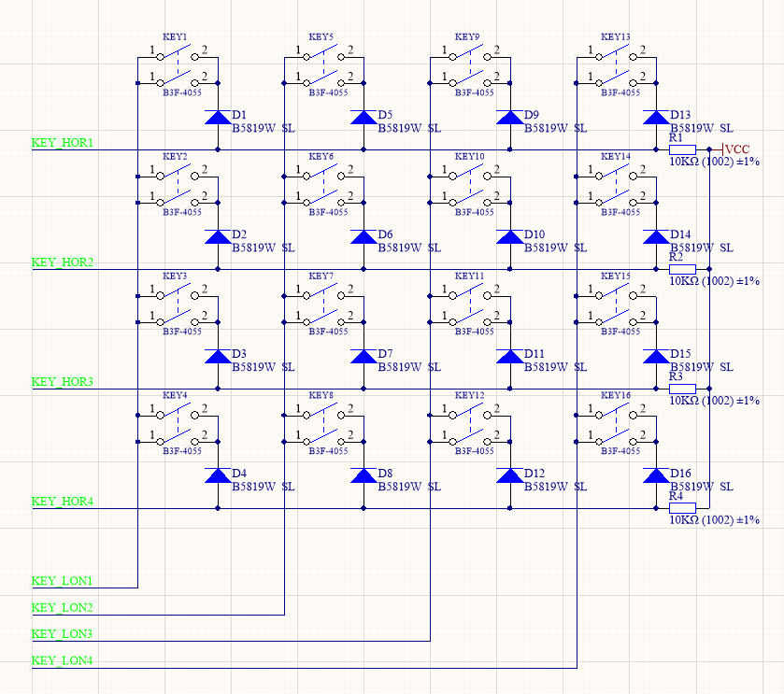Select the KEY5 designator text

click(x=321, y=37)
